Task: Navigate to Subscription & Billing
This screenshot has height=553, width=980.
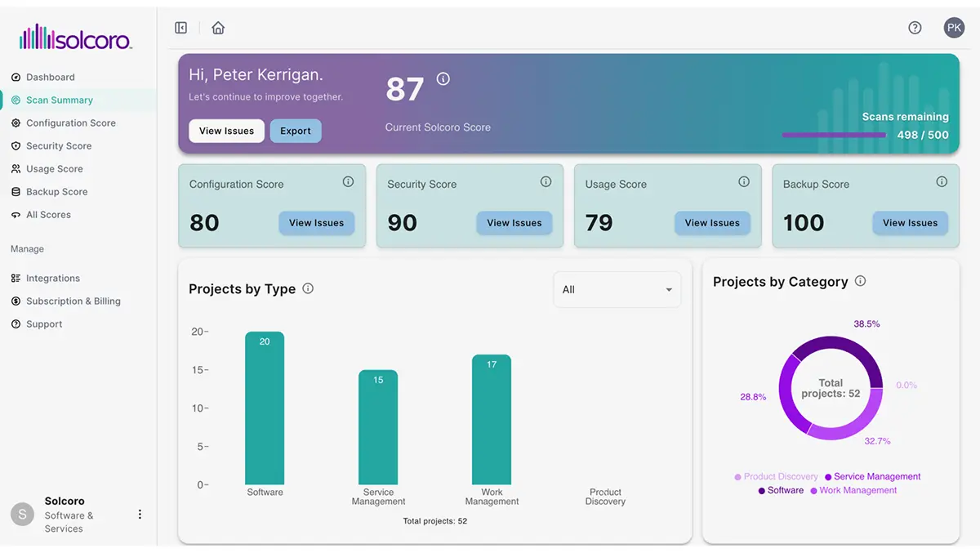Action: 73,301
